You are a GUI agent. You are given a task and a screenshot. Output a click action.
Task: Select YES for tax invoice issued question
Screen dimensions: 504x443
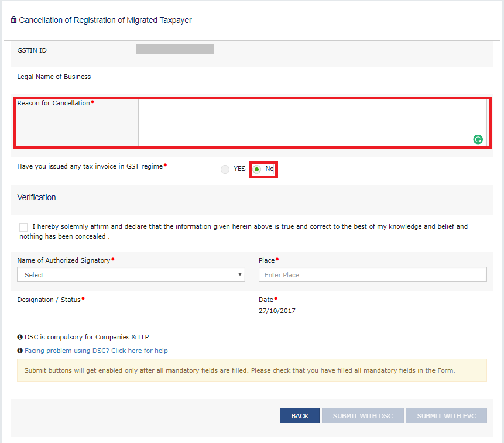(225, 169)
